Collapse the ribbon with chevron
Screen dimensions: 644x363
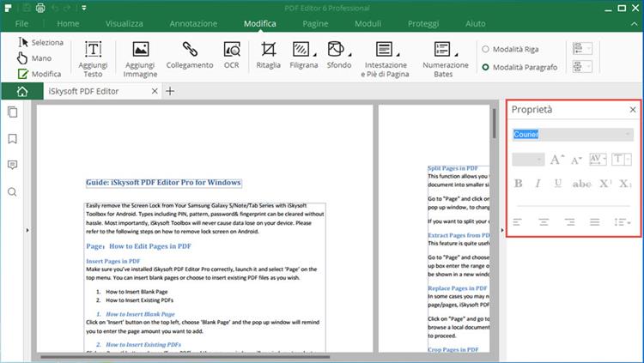(634, 24)
